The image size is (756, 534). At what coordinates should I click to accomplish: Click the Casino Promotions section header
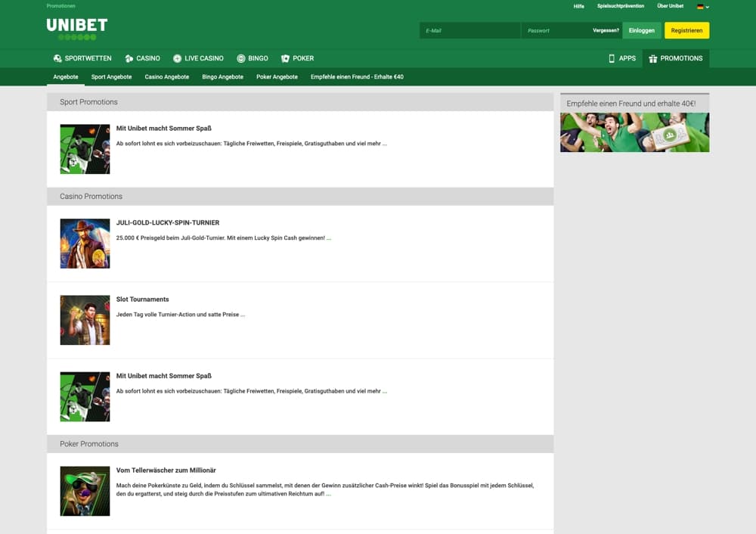click(x=300, y=197)
